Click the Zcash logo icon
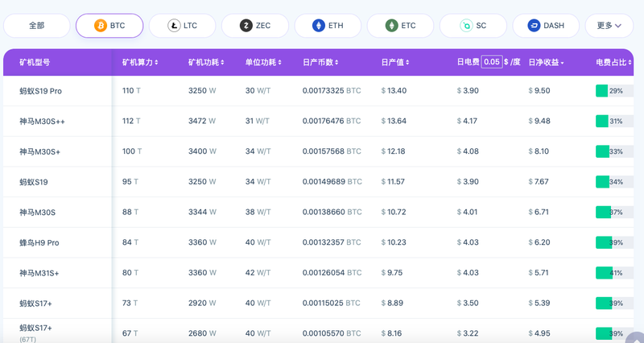This screenshot has width=644, height=343. coord(246,26)
